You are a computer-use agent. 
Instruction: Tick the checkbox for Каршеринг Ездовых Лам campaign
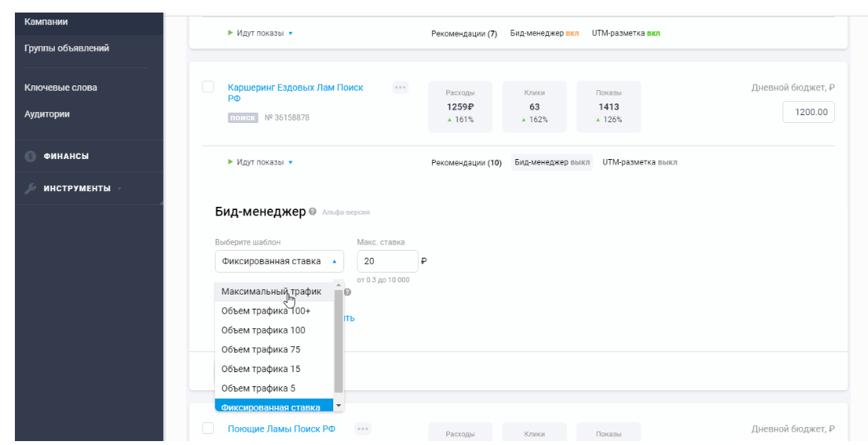pyautogui.click(x=208, y=87)
